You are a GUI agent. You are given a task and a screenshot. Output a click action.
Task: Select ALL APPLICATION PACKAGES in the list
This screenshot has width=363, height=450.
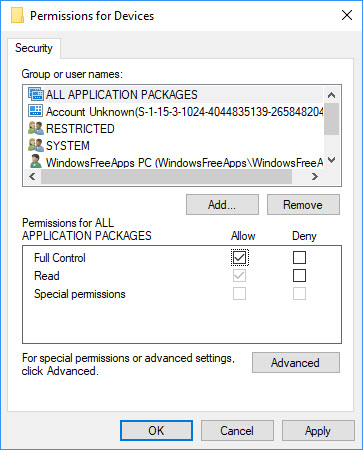coord(173,95)
